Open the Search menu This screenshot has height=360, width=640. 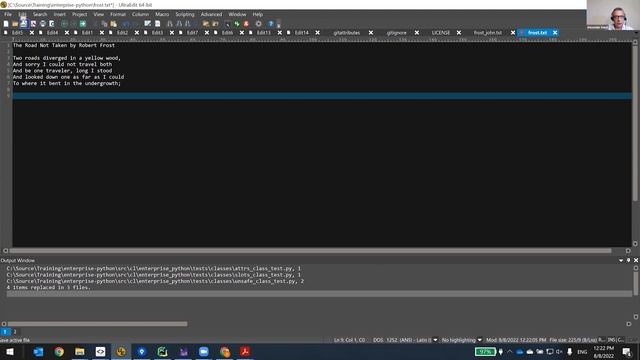[40, 14]
